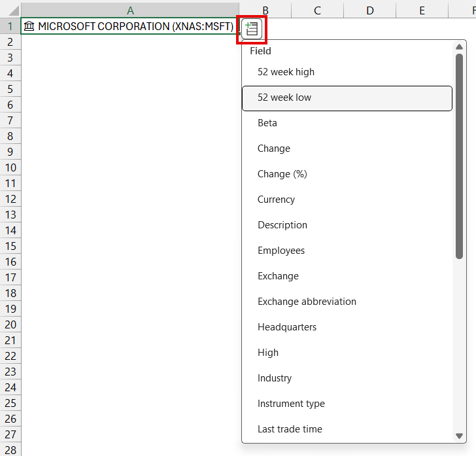Choose the Exchange field

347,276
